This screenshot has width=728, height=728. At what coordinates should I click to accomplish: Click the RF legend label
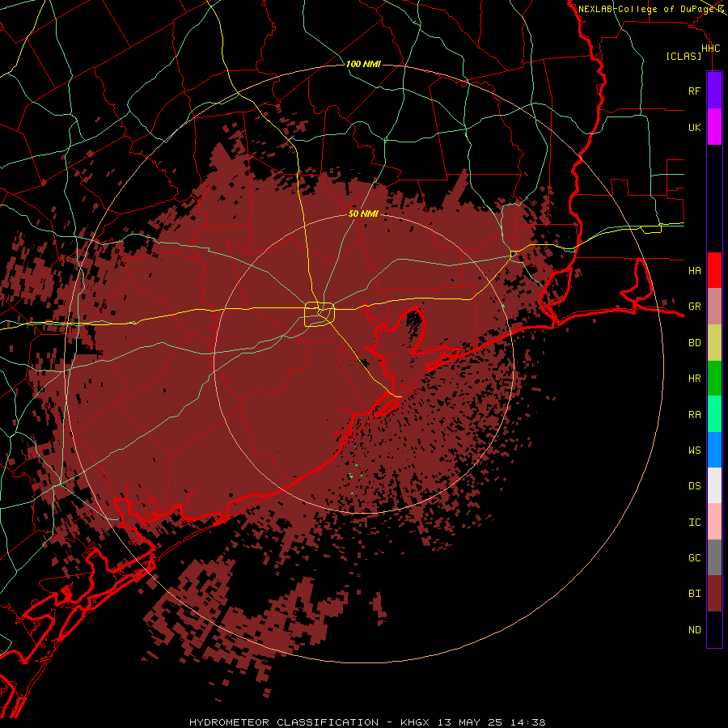tap(694, 91)
